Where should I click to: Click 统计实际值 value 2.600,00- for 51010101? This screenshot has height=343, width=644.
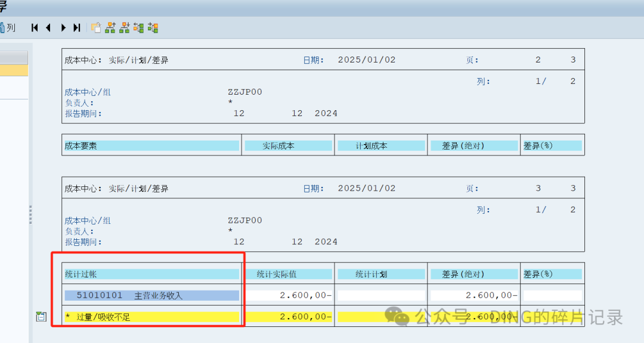[x=289, y=295]
